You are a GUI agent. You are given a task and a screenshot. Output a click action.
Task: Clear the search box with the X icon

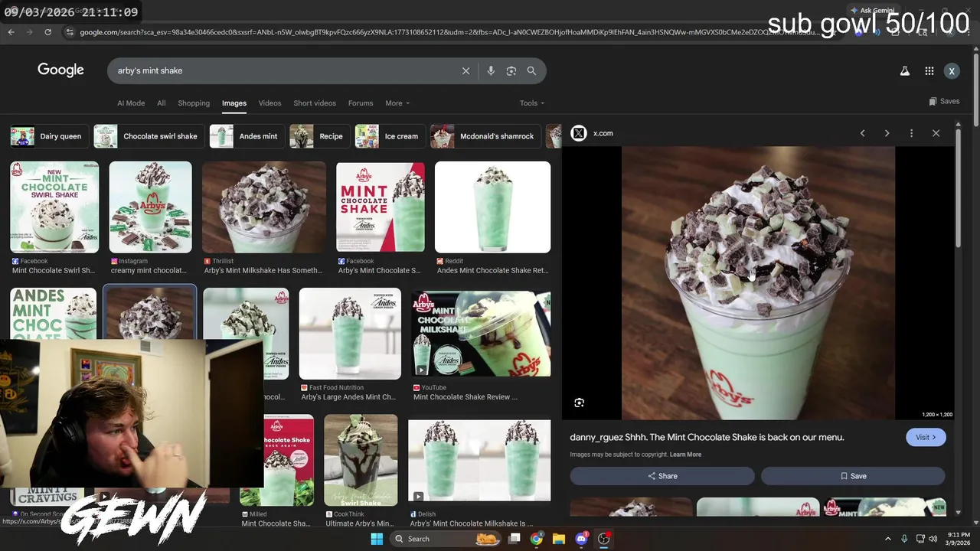coord(465,70)
